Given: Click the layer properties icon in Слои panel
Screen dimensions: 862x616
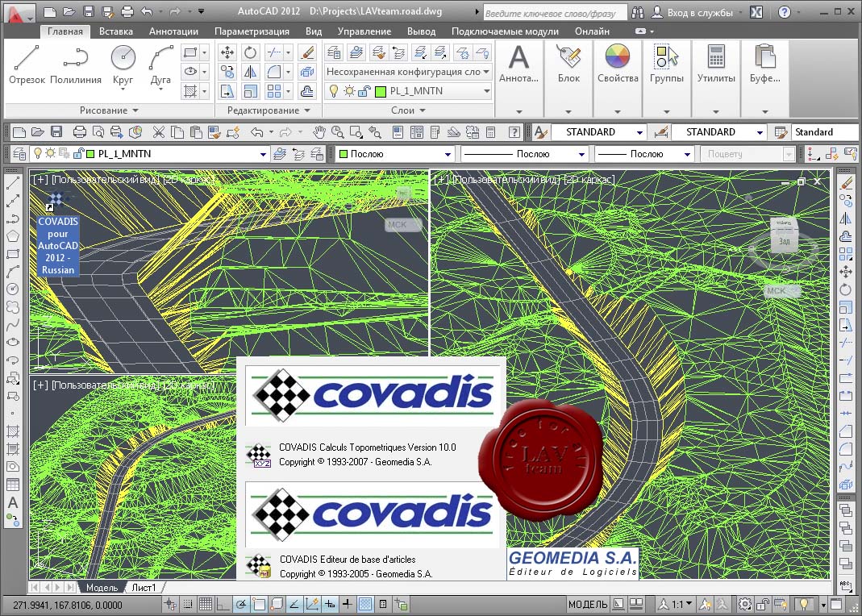Looking at the screenshot, I should (x=334, y=52).
